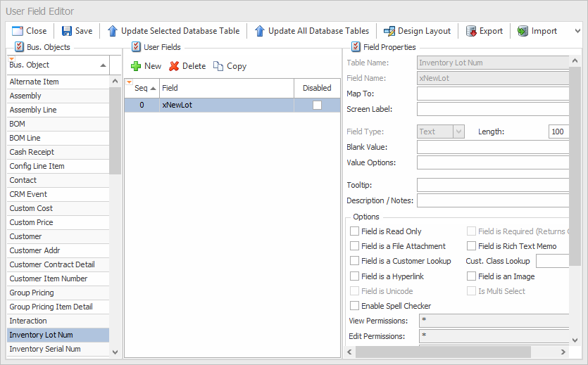The height and width of the screenshot is (365, 588).
Task: Click Update All Database Tables arrow icon
Action: tap(259, 31)
